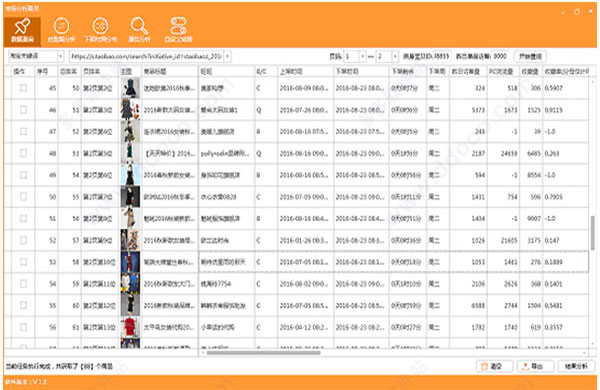Image resolution: width=600 pixels, height=390 pixels.
Task: Grab the vertical scrollbar of the results table
Action: click(x=593, y=233)
